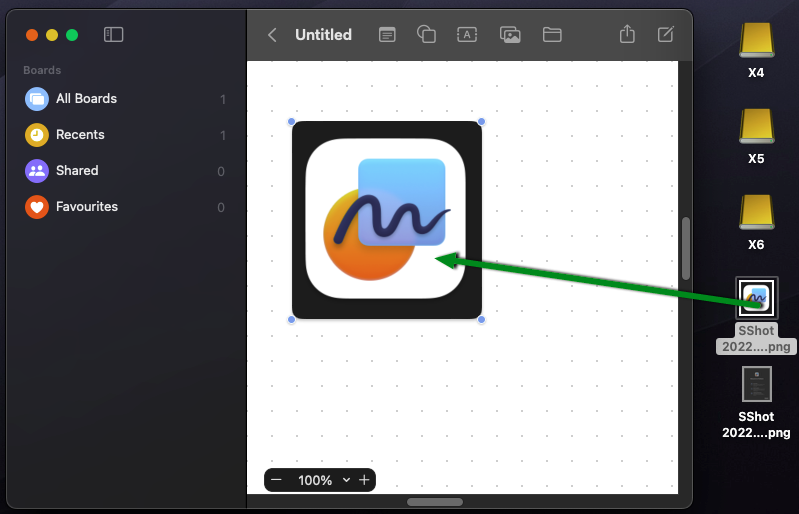
Task: Open the Share button
Action: (627, 34)
